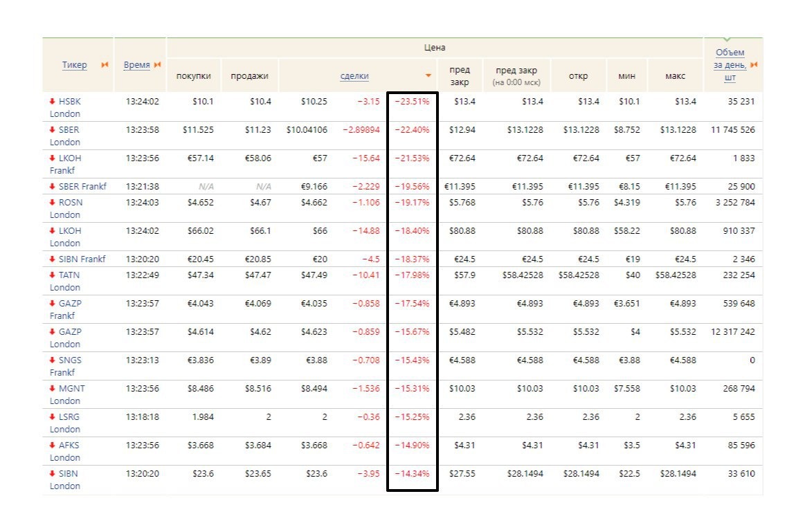
Task: Click orange sort icon next to Время
Action: click(x=157, y=64)
